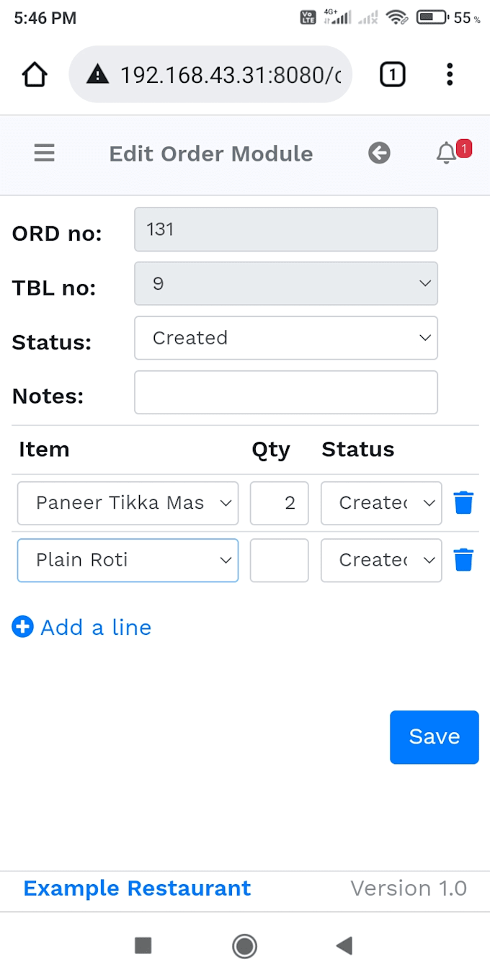Open the Plain Roti item dropdown
The image size is (490, 980).
pyautogui.click(x=128, y=560)
